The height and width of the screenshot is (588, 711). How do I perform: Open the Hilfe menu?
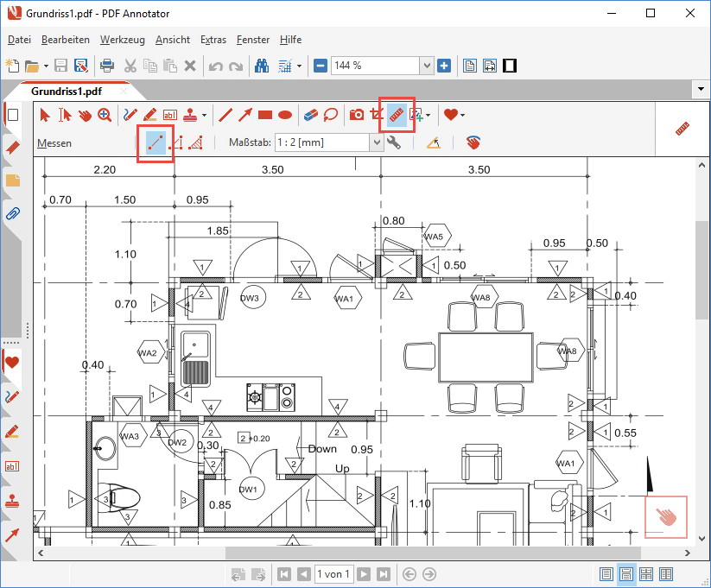coord(290,40)
